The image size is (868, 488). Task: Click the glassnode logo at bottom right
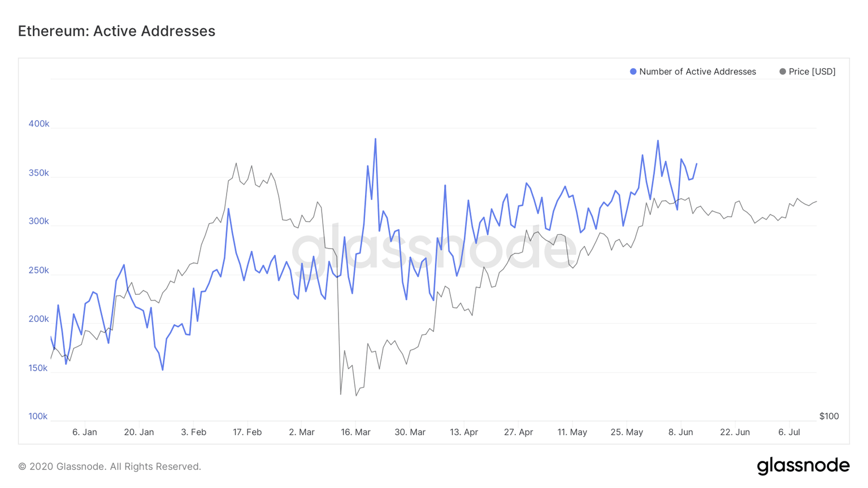803,466
